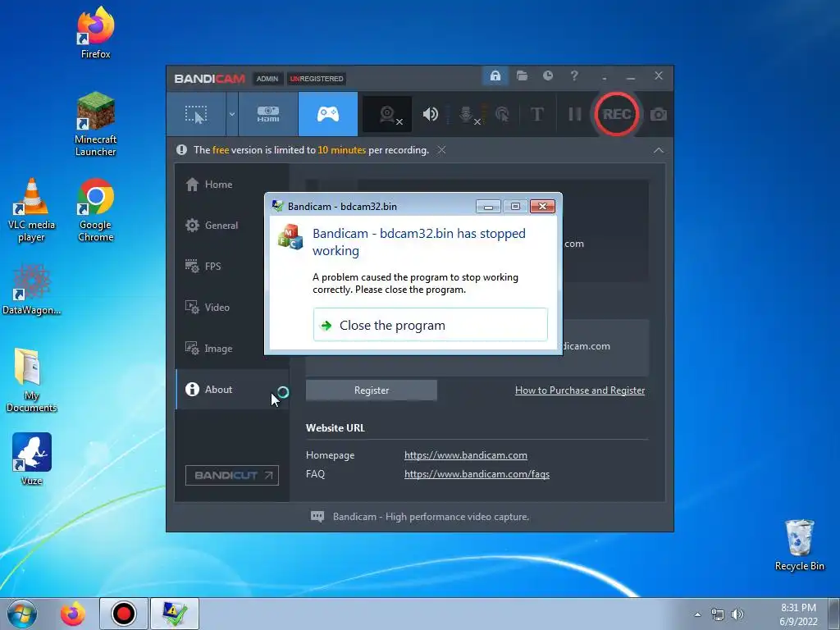Screen dimensions: 840x630
Task: Click the UNREGISTERED badge
Action: click(x=317, y=79)
